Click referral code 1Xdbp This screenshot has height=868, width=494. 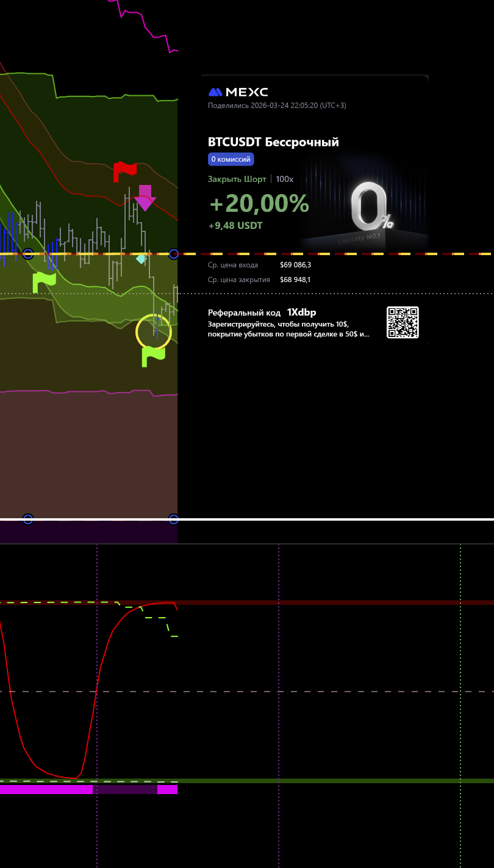click(x=301, y=313)
